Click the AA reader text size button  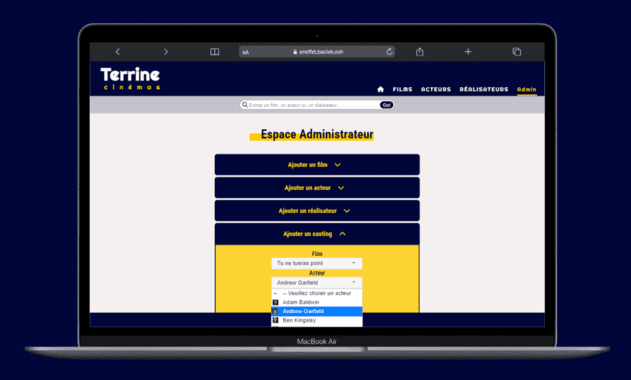pos(245,52)
